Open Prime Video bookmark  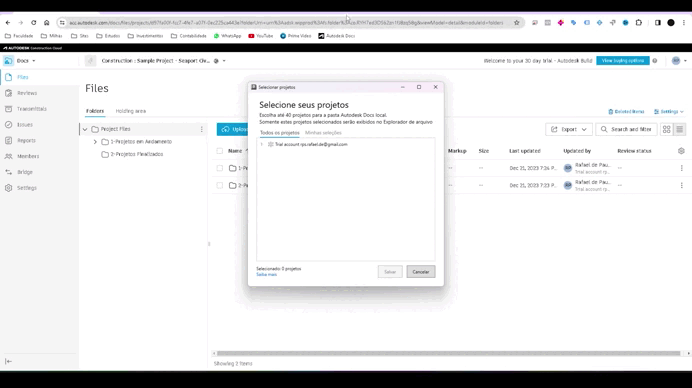point(295,36)
